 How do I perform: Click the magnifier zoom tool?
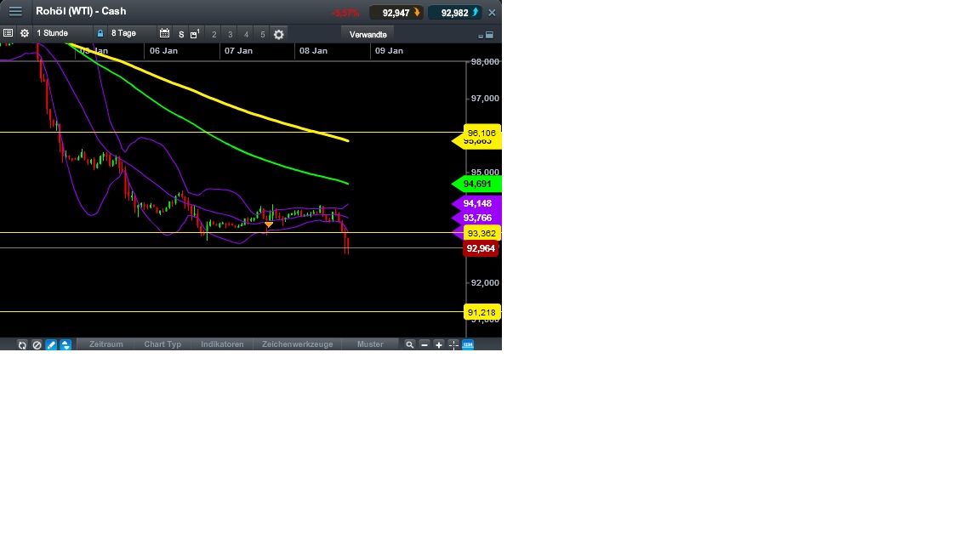(x=408, y=344)
